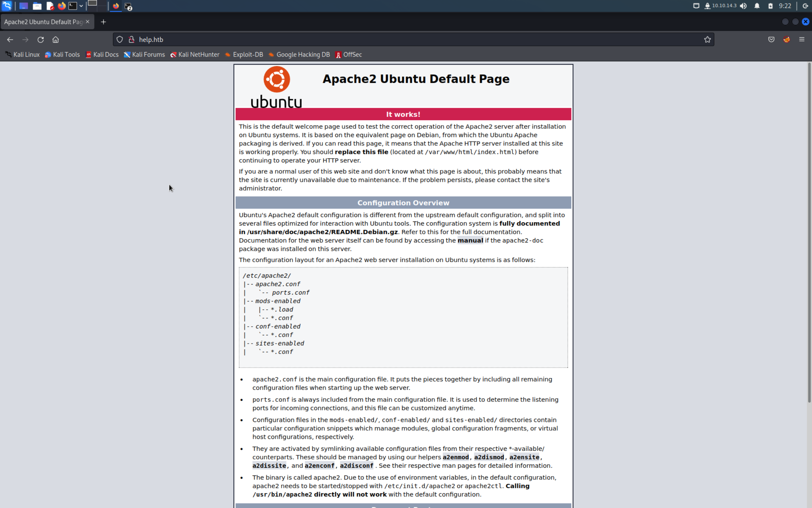Open the Kali Forums bookmark
The height and width of the screenshot is (508, 812).
pos(144,54)
